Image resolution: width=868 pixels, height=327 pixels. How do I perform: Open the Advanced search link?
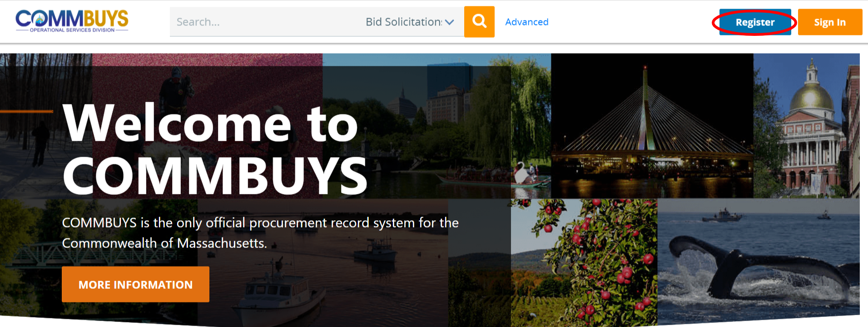pos(527,22)
